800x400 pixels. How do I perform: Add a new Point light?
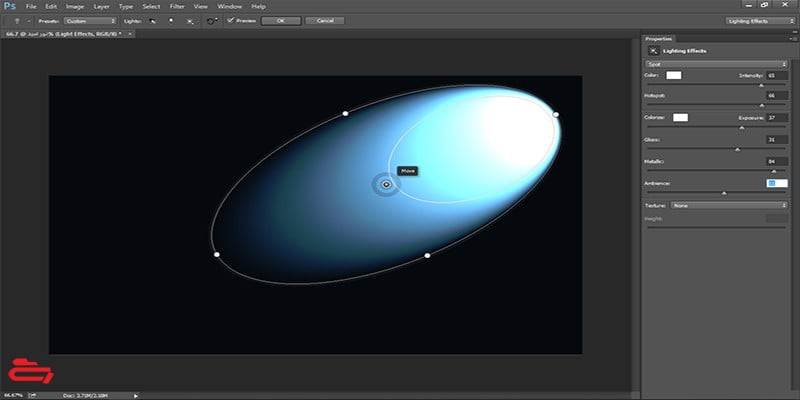coord(170,20)
